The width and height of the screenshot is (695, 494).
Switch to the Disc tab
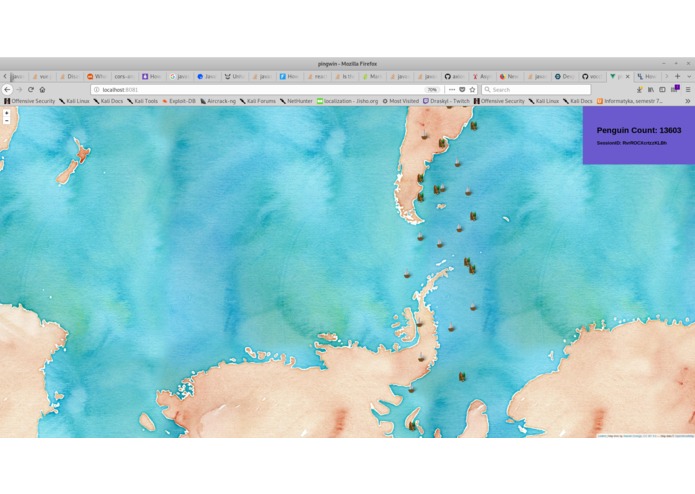[x=70, y=76]
